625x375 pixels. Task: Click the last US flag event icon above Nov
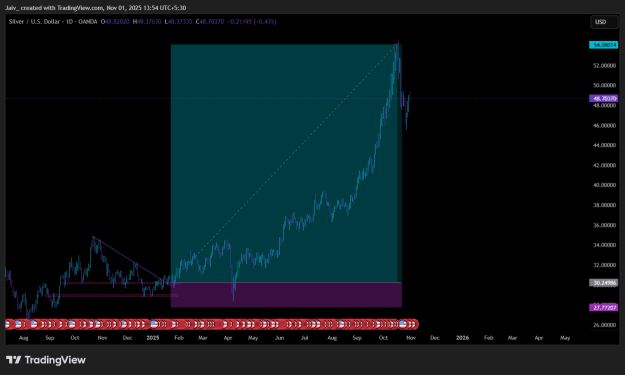coord(413,324)
